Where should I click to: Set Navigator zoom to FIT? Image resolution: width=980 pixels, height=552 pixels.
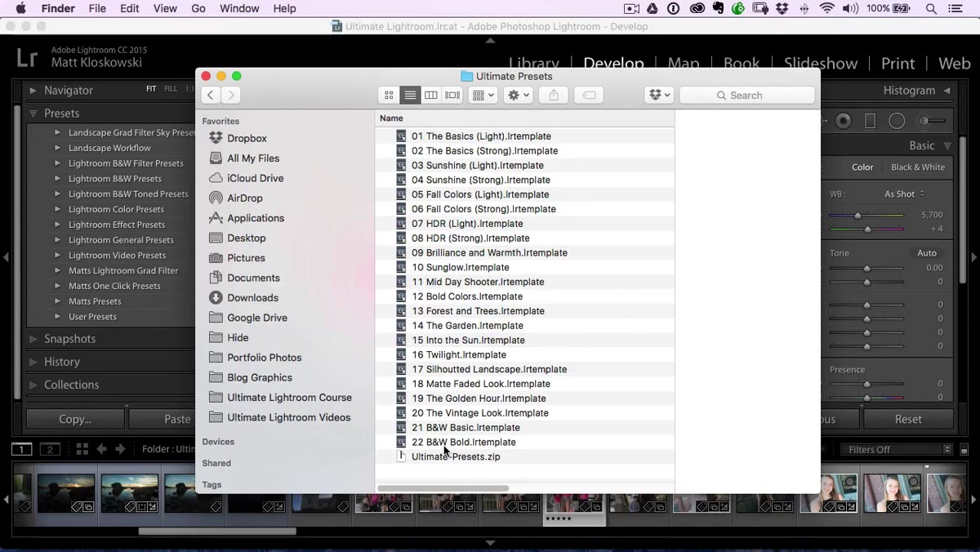pyautogui.click(x=151, y=89)
